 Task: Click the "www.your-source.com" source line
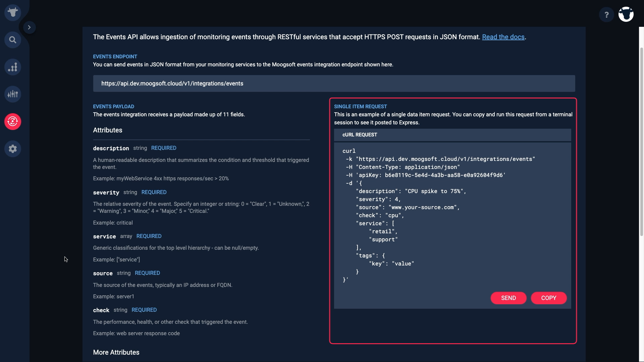408,207
